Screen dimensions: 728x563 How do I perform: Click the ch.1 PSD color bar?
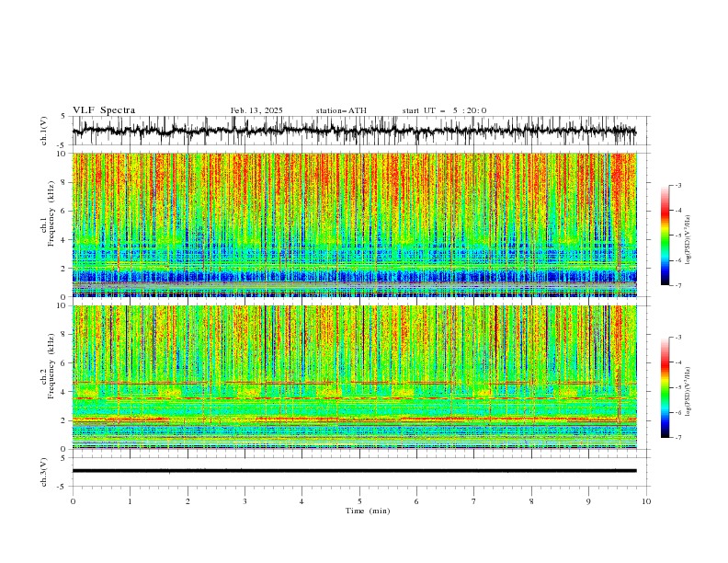(665, 235)
